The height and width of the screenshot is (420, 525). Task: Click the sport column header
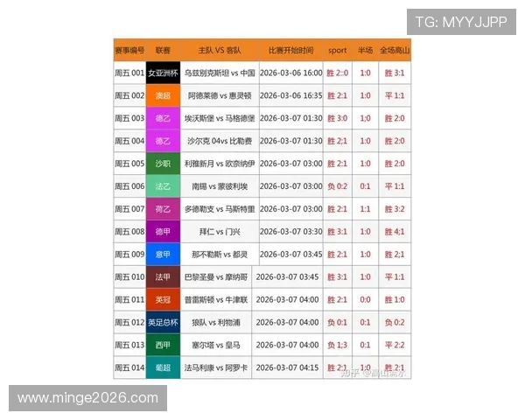click(x=338, y=50)
